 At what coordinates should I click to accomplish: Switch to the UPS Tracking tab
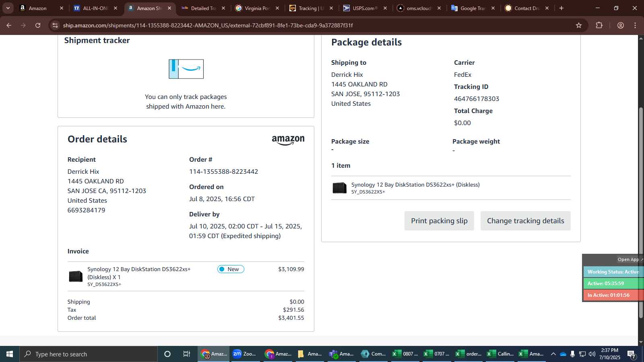pos(311,8)
